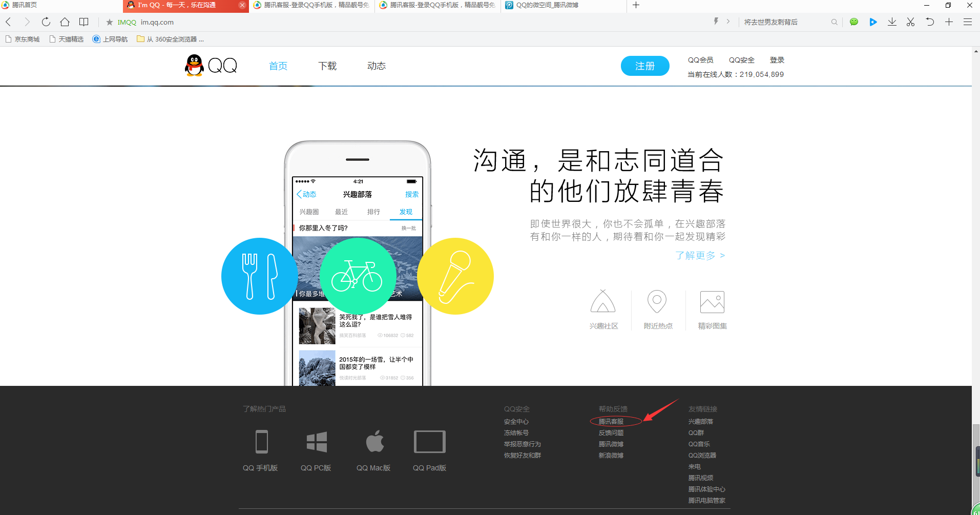Screen dimensions: 980x515
Task: Expand the chevron next to the lightning icon
Action: click(728, 22)
